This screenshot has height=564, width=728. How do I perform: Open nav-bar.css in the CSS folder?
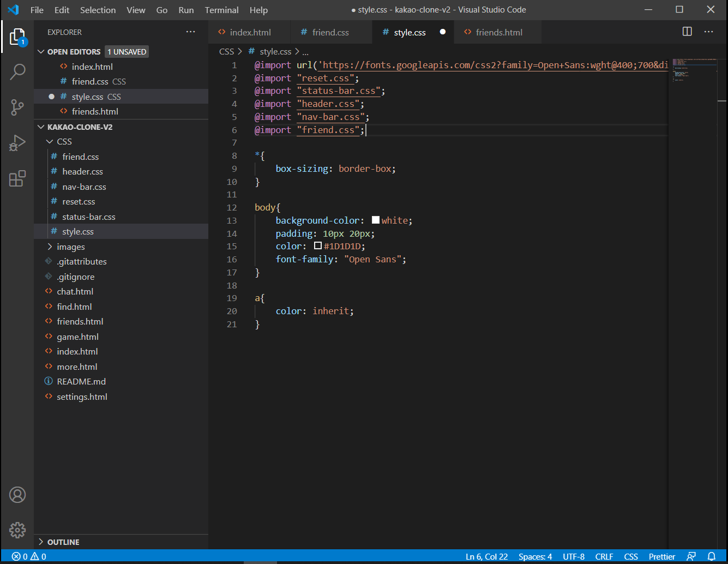click(x=121, y=187)
